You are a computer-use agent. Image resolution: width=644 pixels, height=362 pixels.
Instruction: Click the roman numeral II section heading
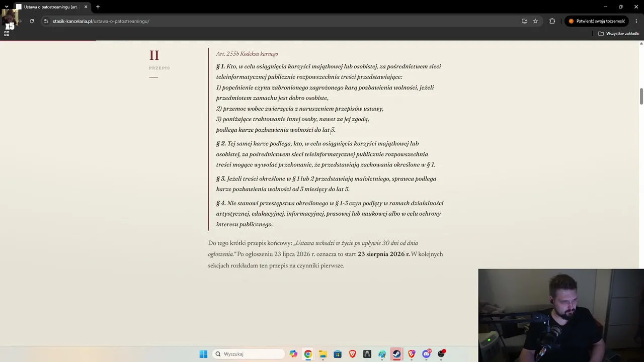154,55
